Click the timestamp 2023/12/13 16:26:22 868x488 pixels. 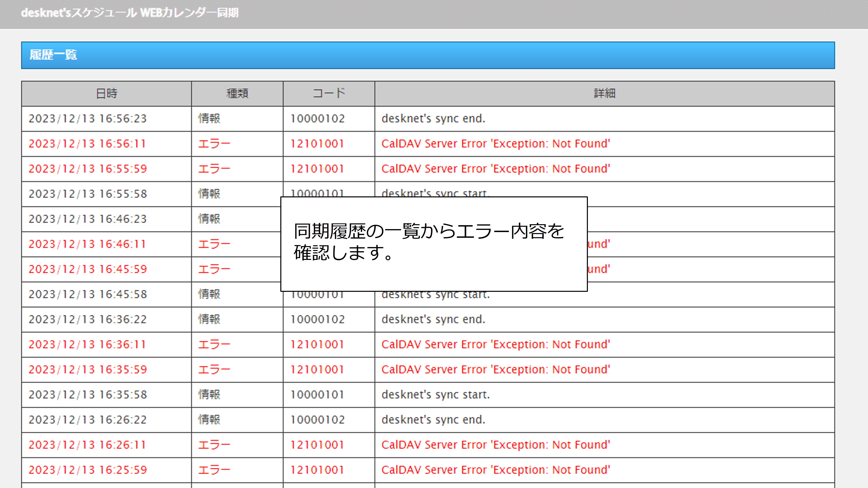[88, 420]
